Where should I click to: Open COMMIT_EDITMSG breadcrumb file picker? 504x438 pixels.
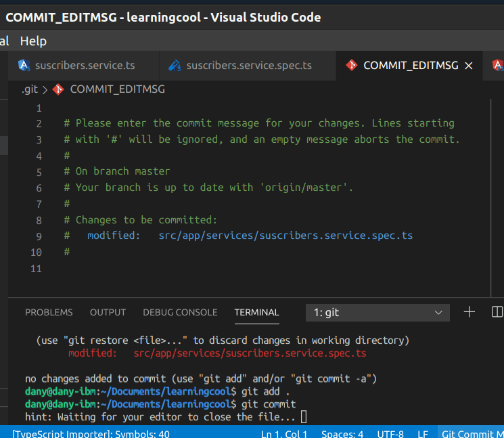pyautogui.click(x=117, y=89)
